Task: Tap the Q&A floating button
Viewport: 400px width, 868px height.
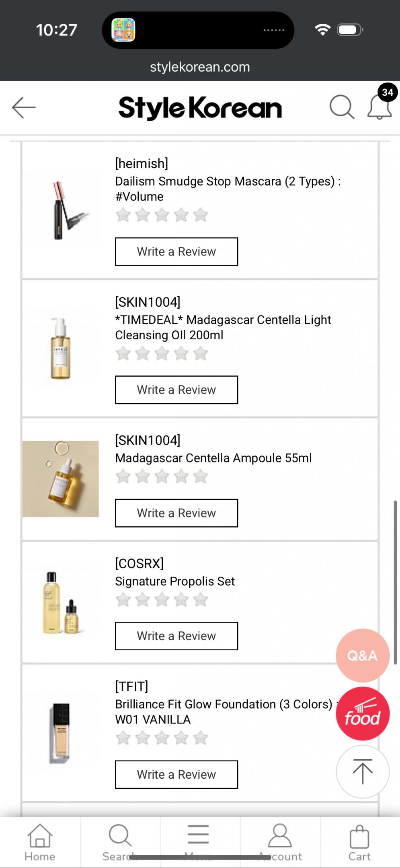Action: click(362, 656)
